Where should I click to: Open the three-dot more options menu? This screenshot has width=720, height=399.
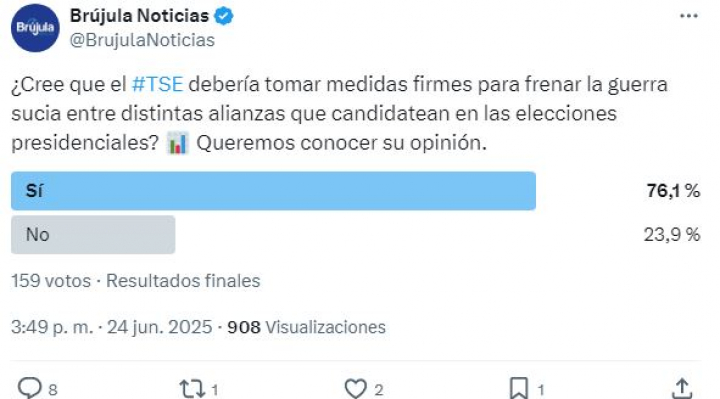tap(688, 16)
